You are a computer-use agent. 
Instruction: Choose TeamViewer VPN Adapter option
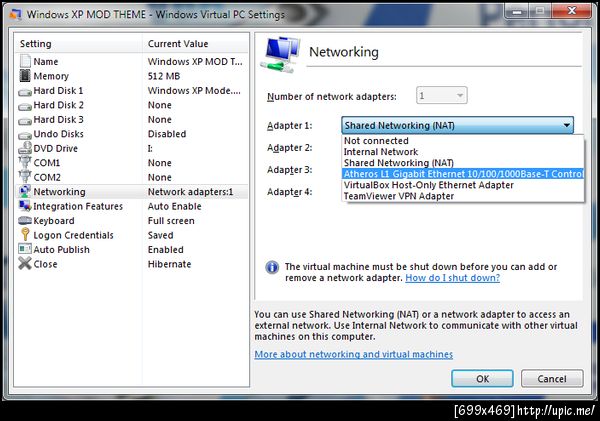pos(463,196)
